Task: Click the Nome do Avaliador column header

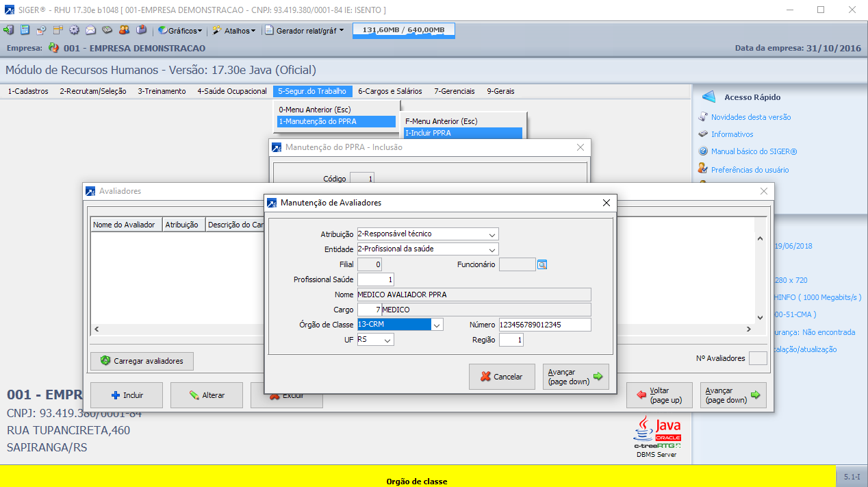Action: [x=127, y=225]
